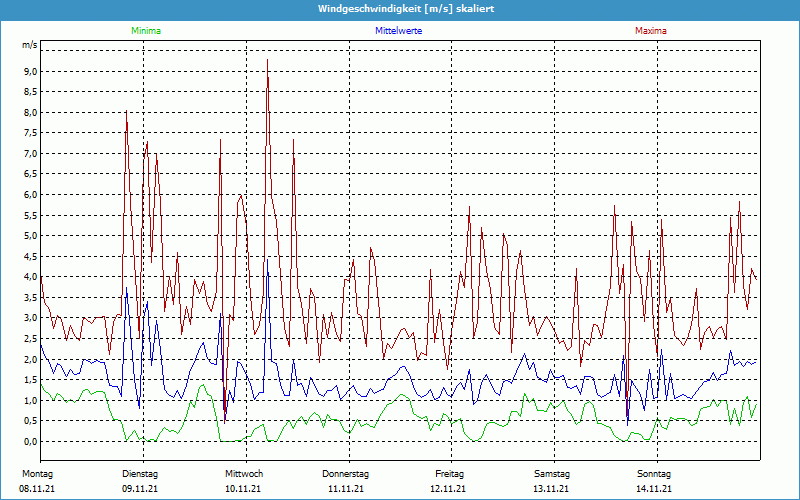Click the 09.11.21 date label
Image resolution: width=800 pixels, height=500 pixels.
[140, 489]
